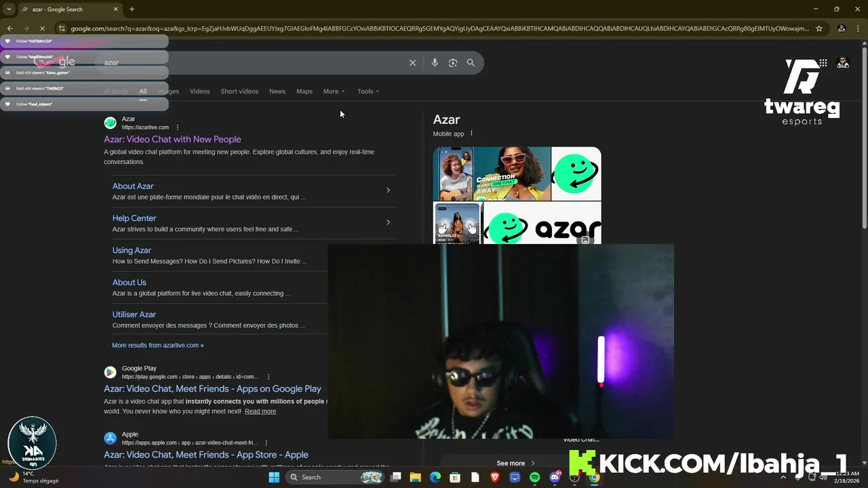
Task: Expand the 'More' search filter dropdown
Action: (x=334, y=91)
